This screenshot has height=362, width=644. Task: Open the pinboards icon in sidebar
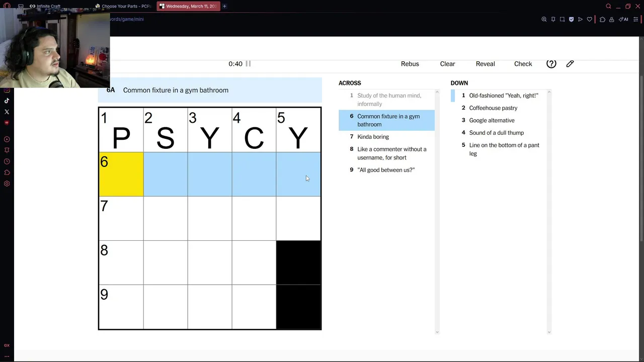click(x=7, y=150)
